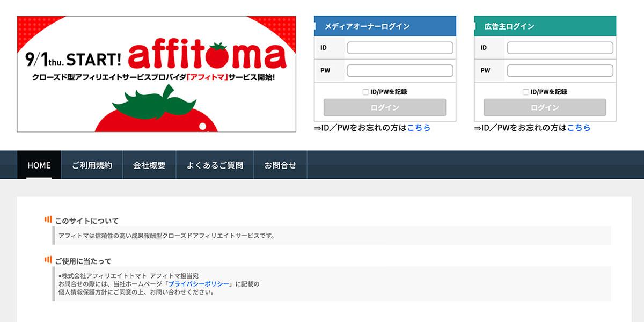This screenshot has width=644, height=322.
Task: Click the PW input field for 広告主ログイン
Action: 559,70
